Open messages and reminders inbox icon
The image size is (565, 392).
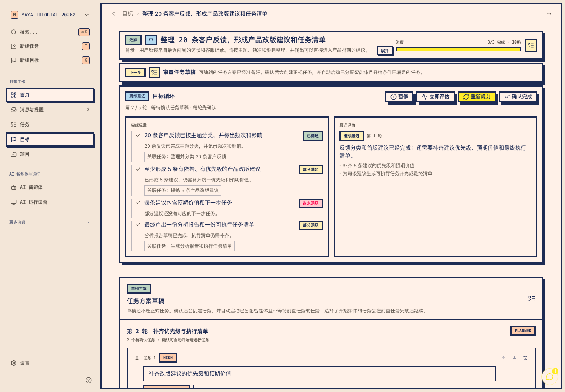coord(14,110)
